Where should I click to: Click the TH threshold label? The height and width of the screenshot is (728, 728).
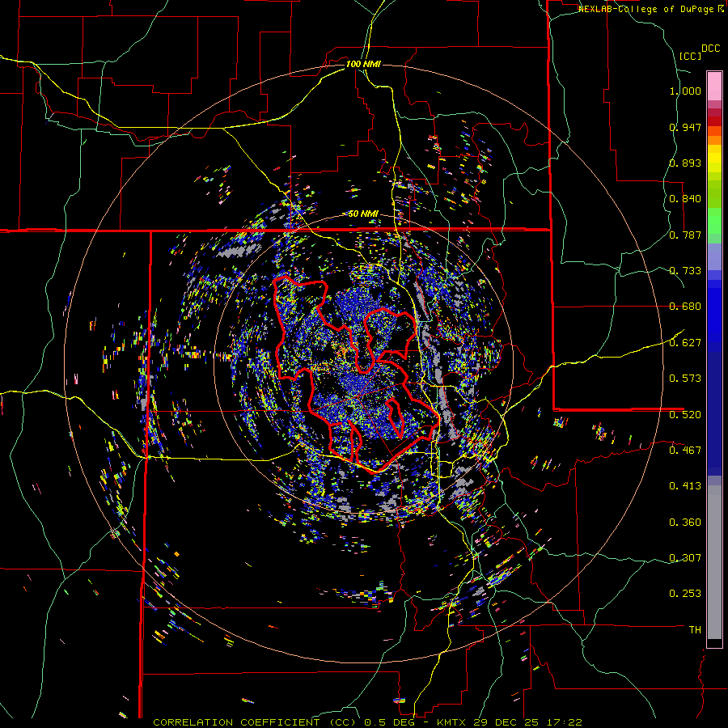[695, 629]
